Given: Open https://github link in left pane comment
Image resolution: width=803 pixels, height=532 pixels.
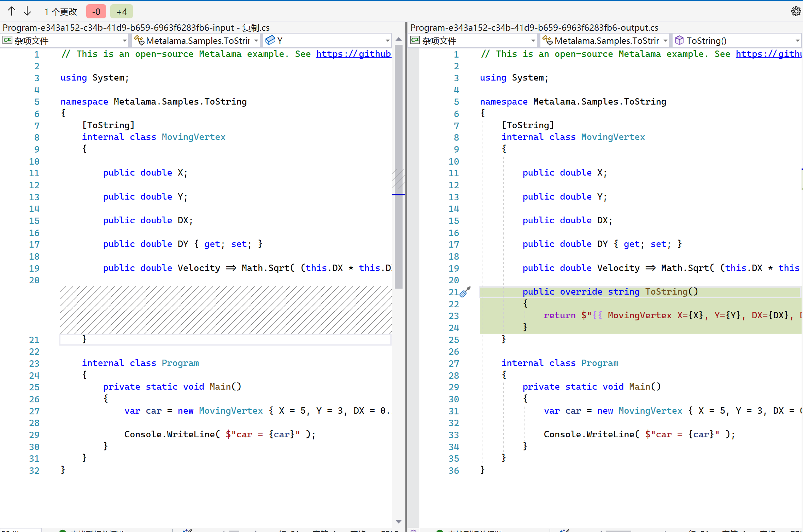Looking at the screenshot, I should [x=353, y=54].
